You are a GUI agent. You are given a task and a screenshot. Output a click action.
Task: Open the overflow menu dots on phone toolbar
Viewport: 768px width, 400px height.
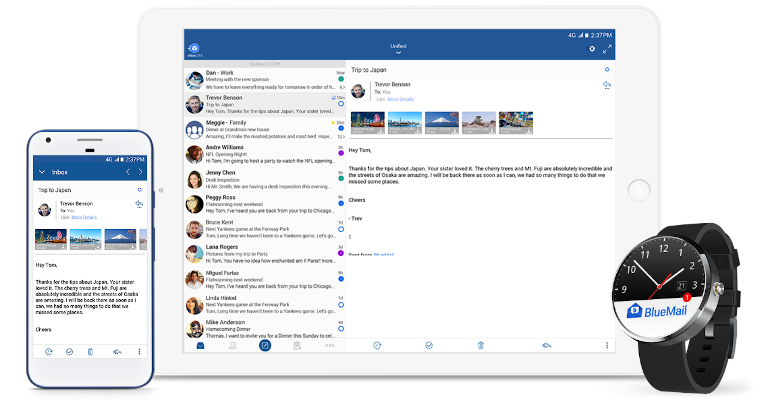pyautogui.click(x=139, y=352)
